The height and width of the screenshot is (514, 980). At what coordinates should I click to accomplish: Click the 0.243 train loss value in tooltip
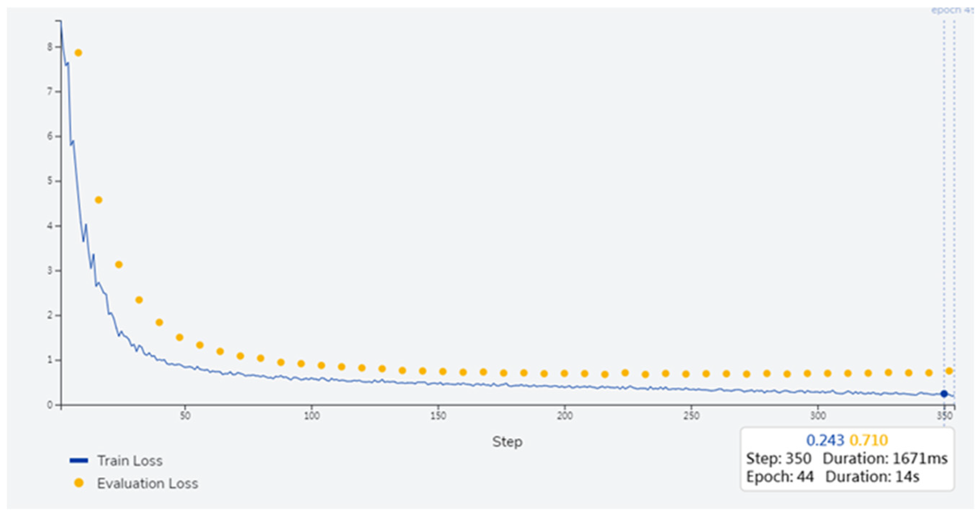pos(825,440)
